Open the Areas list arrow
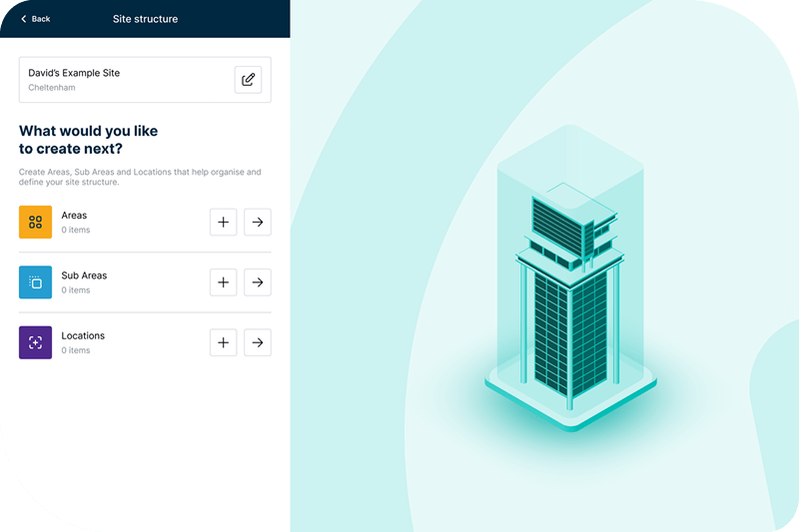The height and width of the screenshot is (532, 799). click(x=258, y=223)
